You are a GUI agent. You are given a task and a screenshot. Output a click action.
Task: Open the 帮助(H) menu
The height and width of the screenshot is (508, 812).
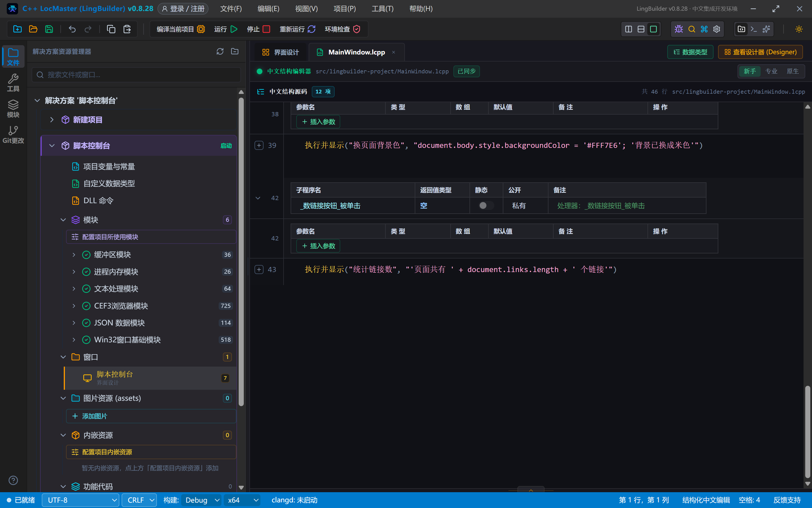[x=421, y=8]
